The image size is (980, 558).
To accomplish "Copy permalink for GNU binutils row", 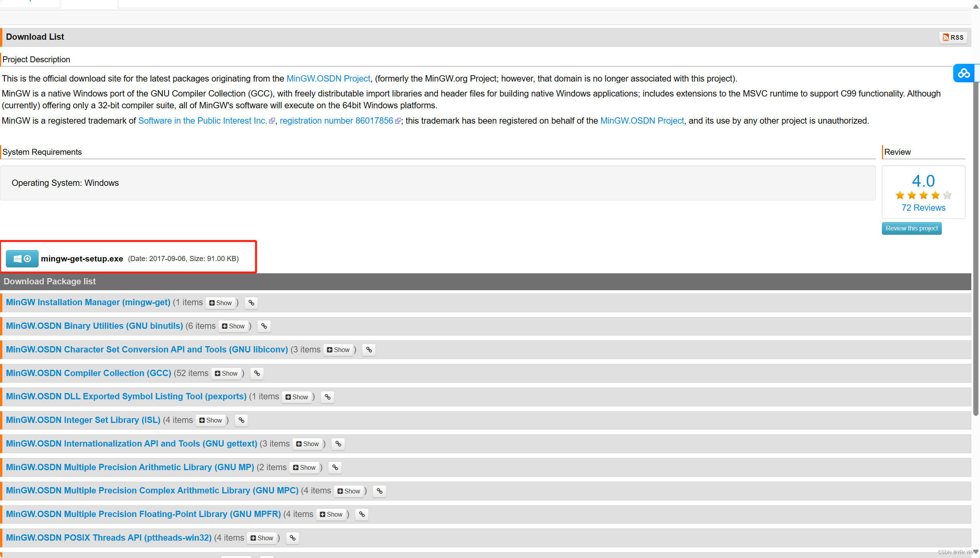I will click(x=264, y=326).
